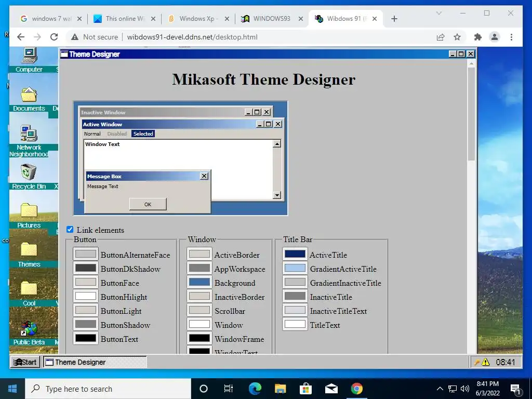This screenshot has height=399, width=532.
Task: Click the share page icon
Action: coord(441,37)
